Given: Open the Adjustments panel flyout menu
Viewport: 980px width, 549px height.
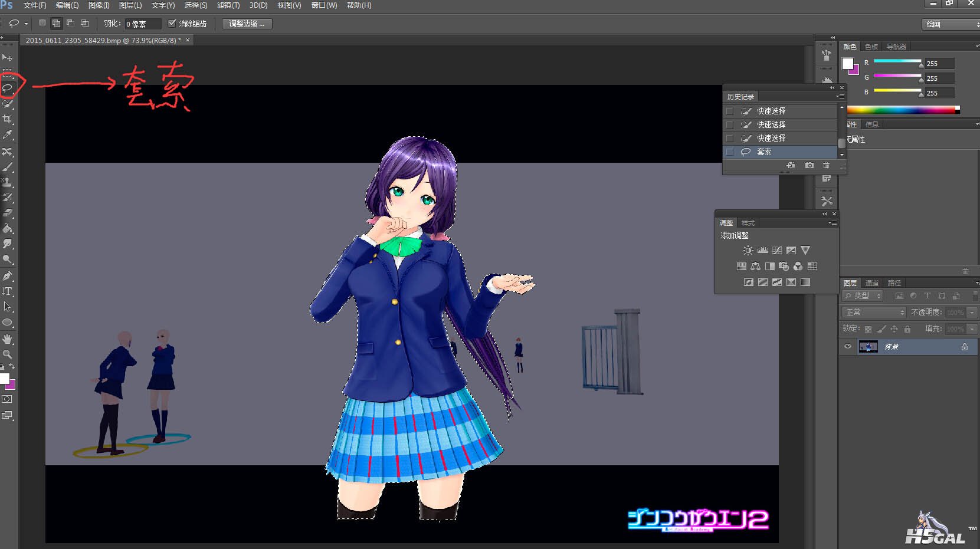Looking at the screenshot, I should pyautogui.click(x=832, y=223).
